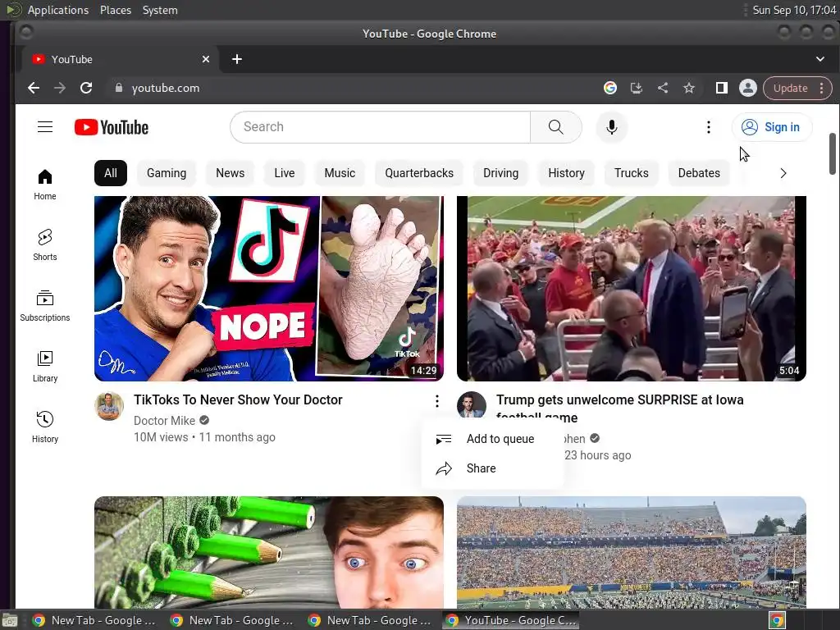Viewport: 840px width, 630px height.
Task: Click browser back arrow
Action: pos(34,88)
